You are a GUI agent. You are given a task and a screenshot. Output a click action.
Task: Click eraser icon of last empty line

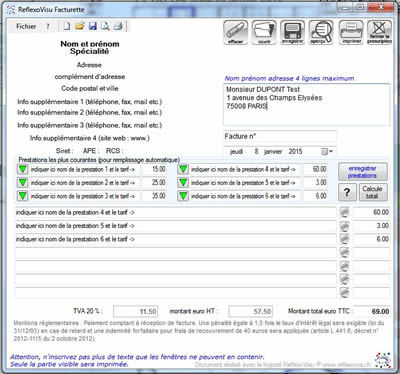pyautogui.click(x=344, y=293)
